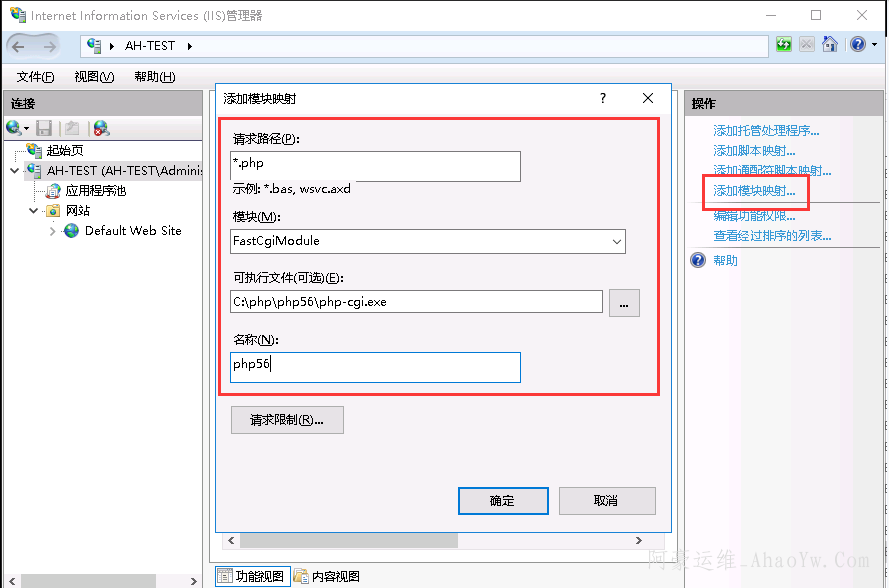Select 应用程序池 in the connections tree
The width and height of the screenshot is (889, 588).
(95, 191)
